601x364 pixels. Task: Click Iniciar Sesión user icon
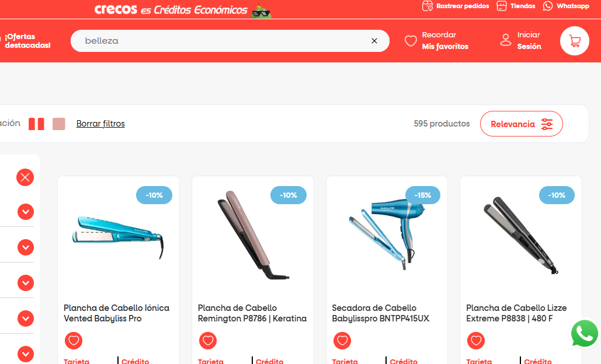tap(506, 40)
